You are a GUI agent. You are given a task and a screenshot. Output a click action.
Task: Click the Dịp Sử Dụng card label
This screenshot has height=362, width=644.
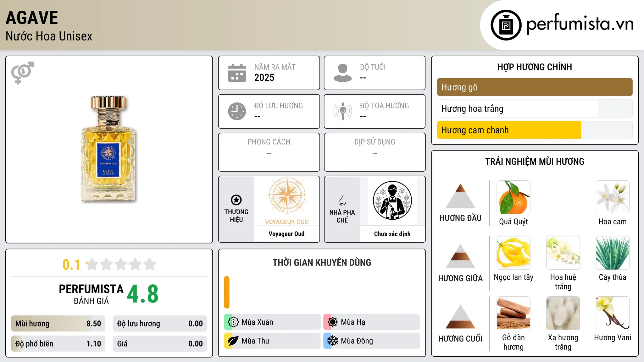coord(375,142)
